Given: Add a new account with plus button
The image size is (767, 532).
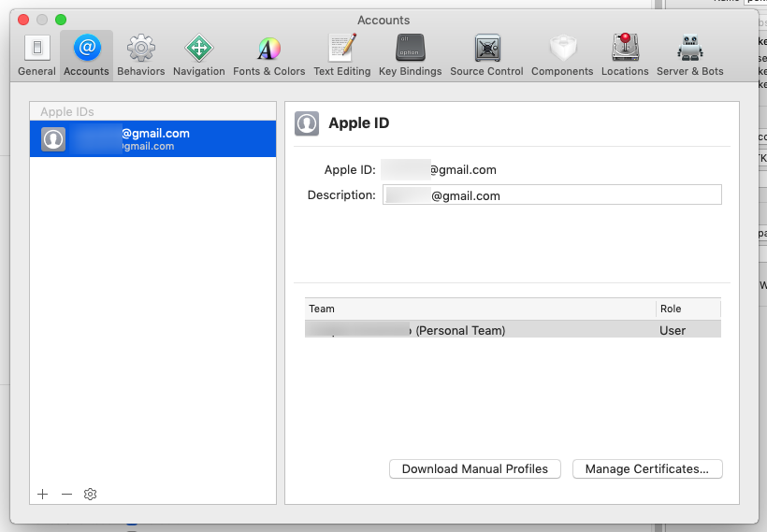Looking at the screenshot, I should click(42, 495).
